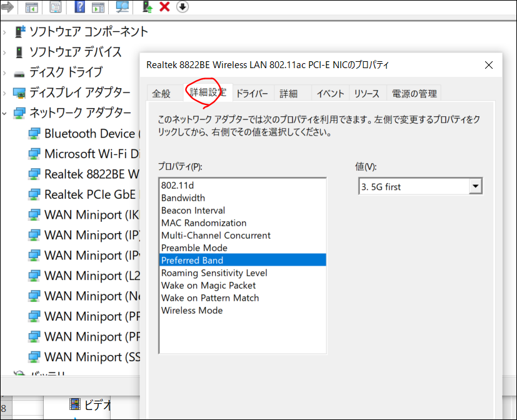Select Realtek 8822BE W device in tree
The image size is (517, 420).
tap(92, 174)
